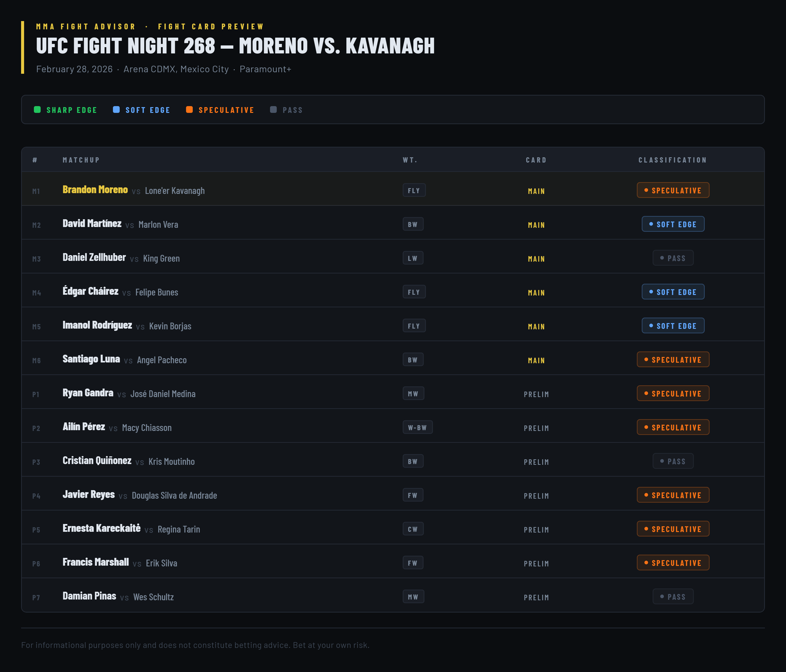The width and height of the screenshot is (786, 672).
Task: Select Soft Edge badge for Imanol Rodríguez
Action: (x=673, y=326)
